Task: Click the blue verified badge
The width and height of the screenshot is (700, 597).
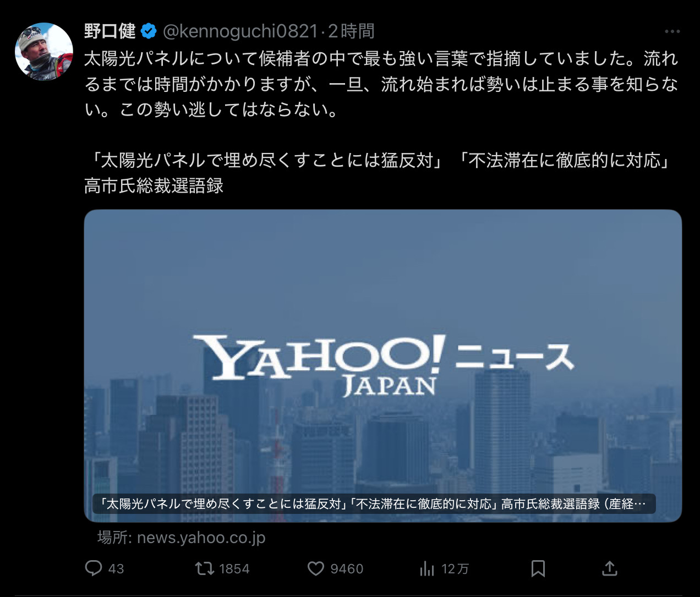Action: click(x=149, y=31)
